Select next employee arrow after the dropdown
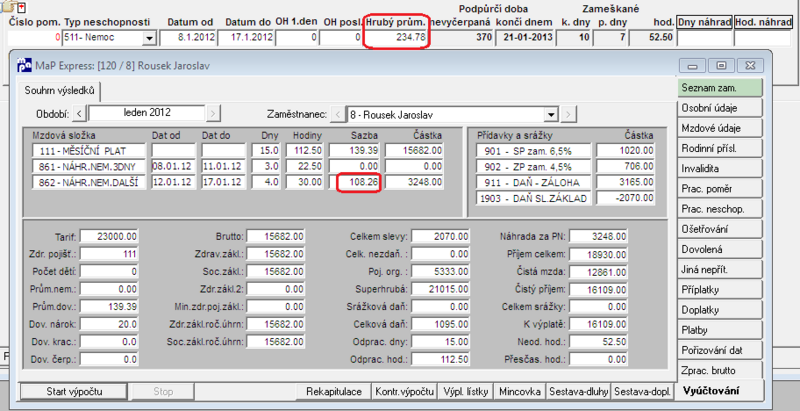The width and height of the screenshot is (800, 411). click(569, 114)
